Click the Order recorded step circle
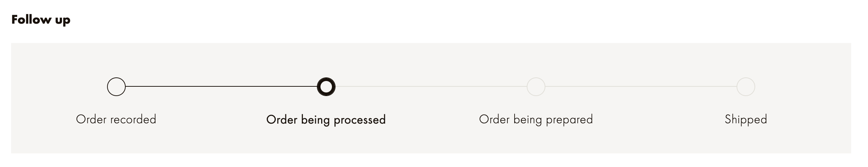This screenshot has width=868, height=167. click(116, 87)
